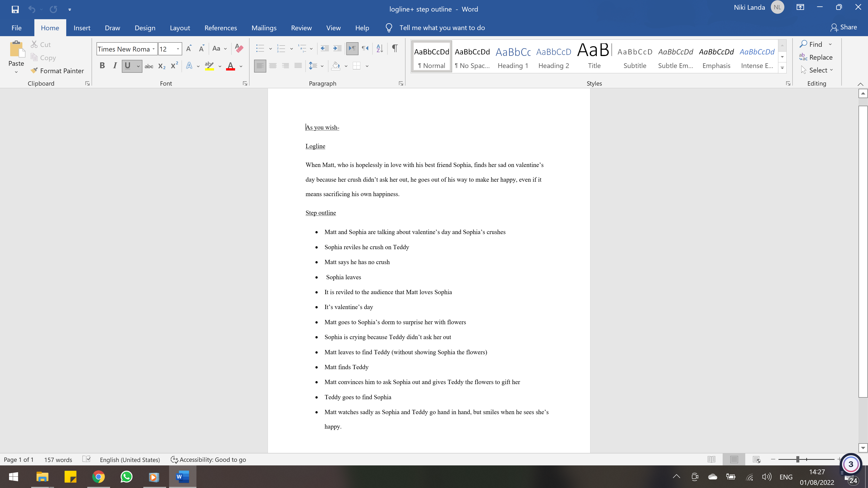Expand the Styles gallery More arrow
Viewport: 868px width, 488px height.
782,68
